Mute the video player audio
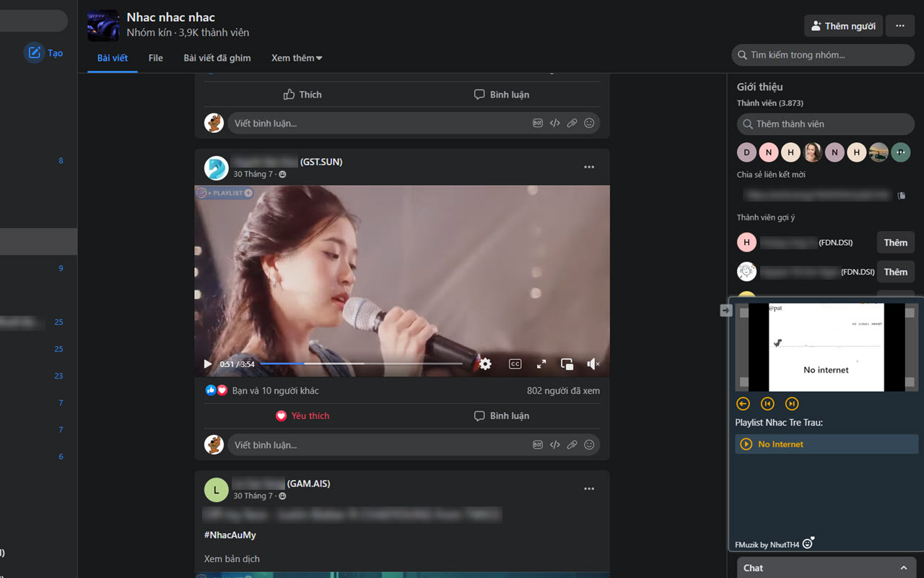 pyautogui.click(x=593, y=364)
